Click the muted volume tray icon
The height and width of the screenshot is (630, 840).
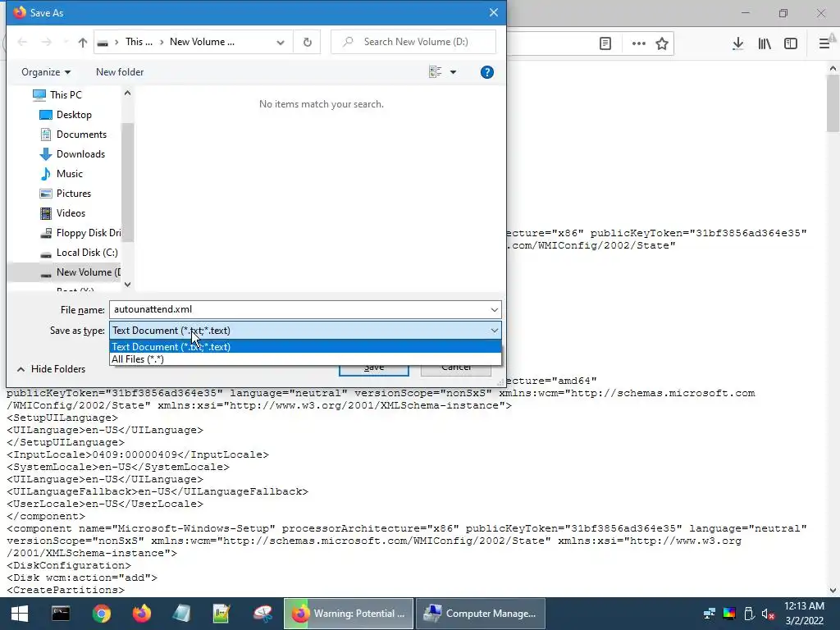(768, 614)
